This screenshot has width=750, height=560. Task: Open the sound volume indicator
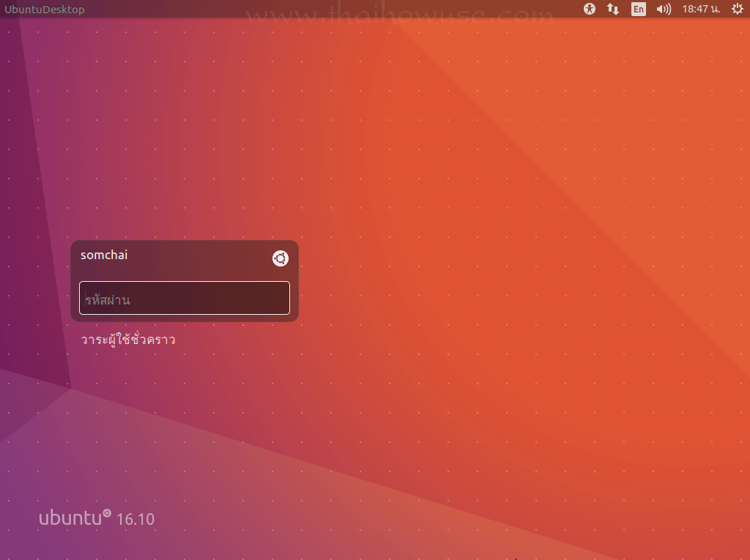click(x=664, y=9)
